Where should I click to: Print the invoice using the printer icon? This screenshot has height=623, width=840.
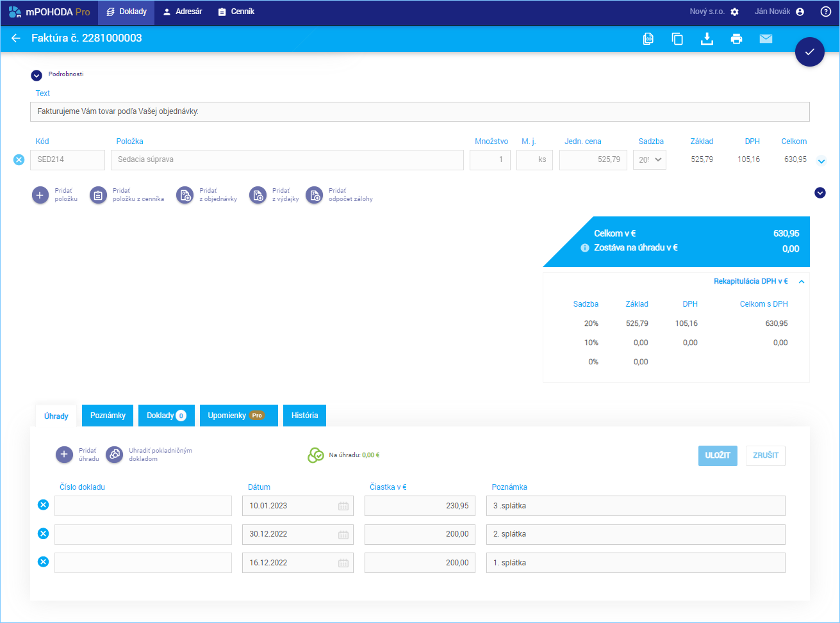coord(736,39)
